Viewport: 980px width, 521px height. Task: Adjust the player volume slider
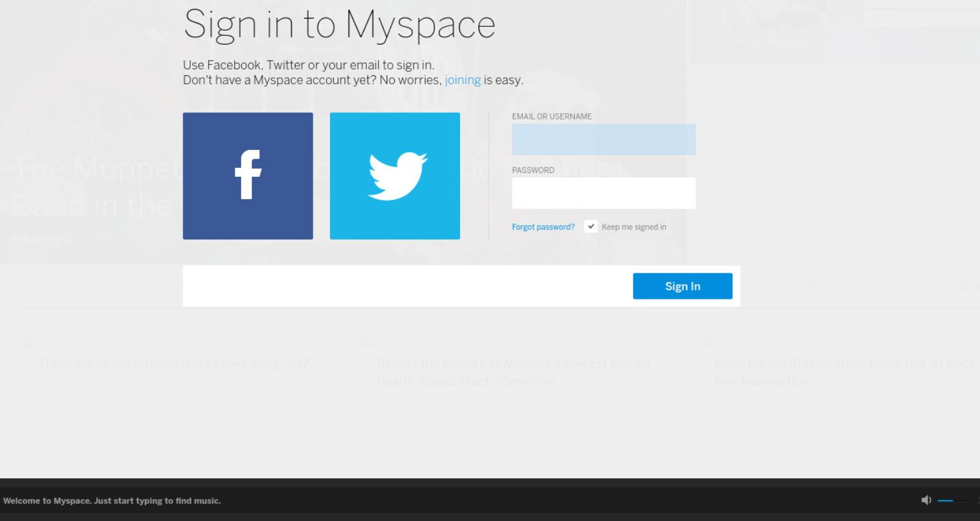click(954, 501)
